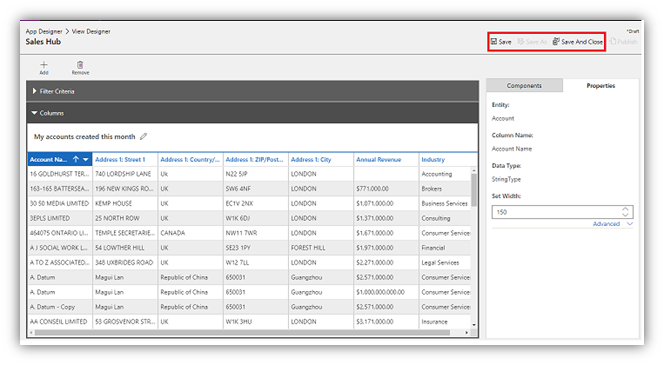Select the Address 1: Country column header
This screenshot has width=664, height=365.
pos(190,160)
